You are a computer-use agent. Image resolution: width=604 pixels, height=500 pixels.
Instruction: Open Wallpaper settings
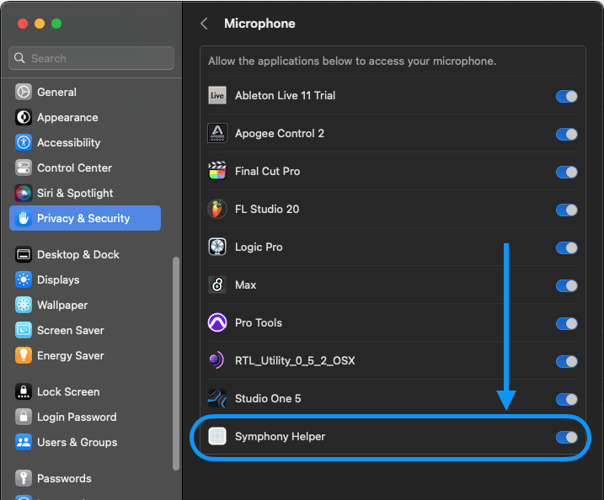[85, 305]
